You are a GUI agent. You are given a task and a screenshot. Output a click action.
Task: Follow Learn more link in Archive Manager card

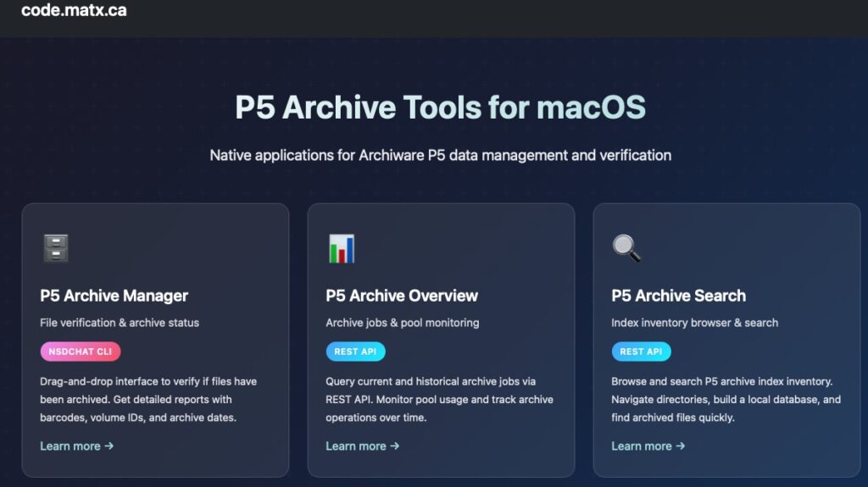point(76,446)
